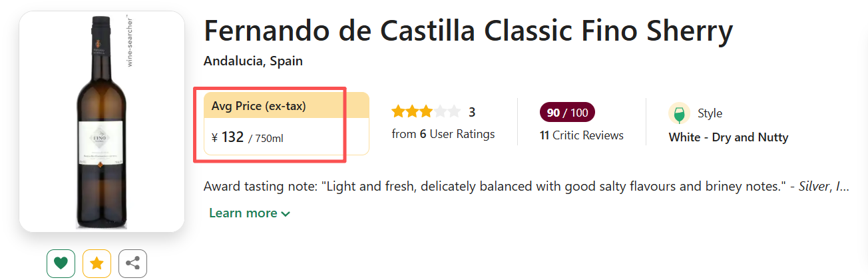Click the award tasting note text
Viewport: 868px width, 280px height.
click(x=526, y=186)
